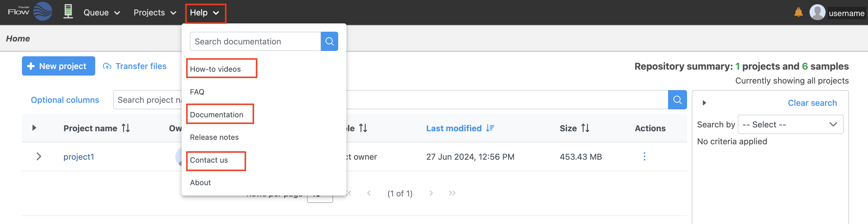Open the server queue status icon

pyautogui.click(x=68, y=12)
